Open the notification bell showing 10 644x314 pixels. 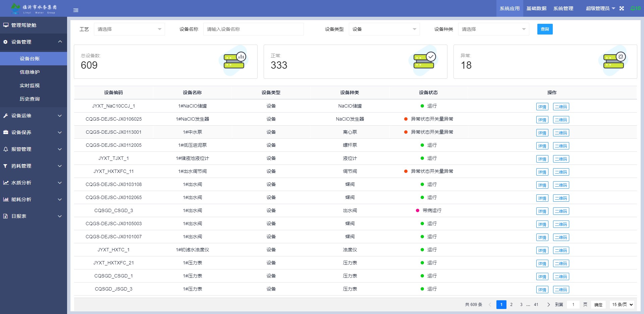636,8
